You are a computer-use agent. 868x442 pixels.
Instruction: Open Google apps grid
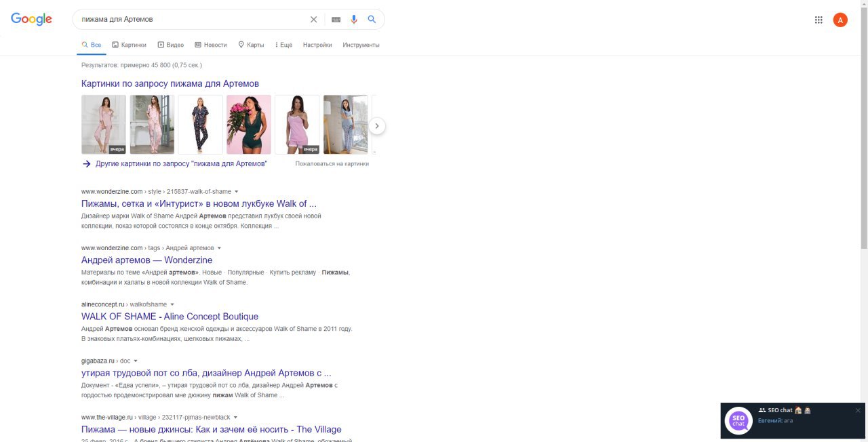click(818, 20)
